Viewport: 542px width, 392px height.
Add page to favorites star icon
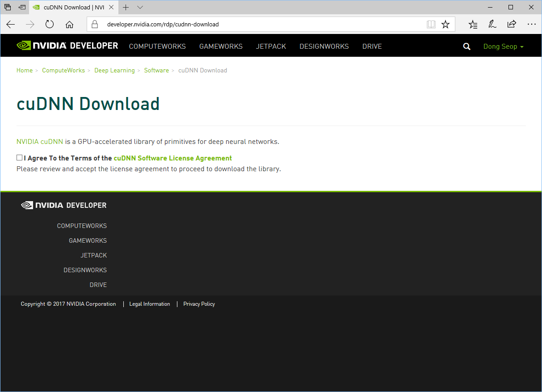[x=445, y=25]
